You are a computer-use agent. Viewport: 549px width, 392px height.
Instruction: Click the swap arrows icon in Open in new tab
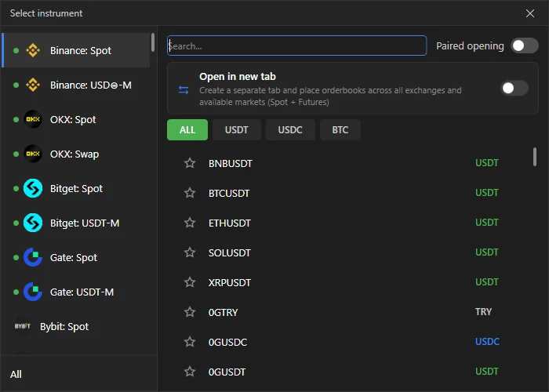pyautogui.click(x=184, y=90)
